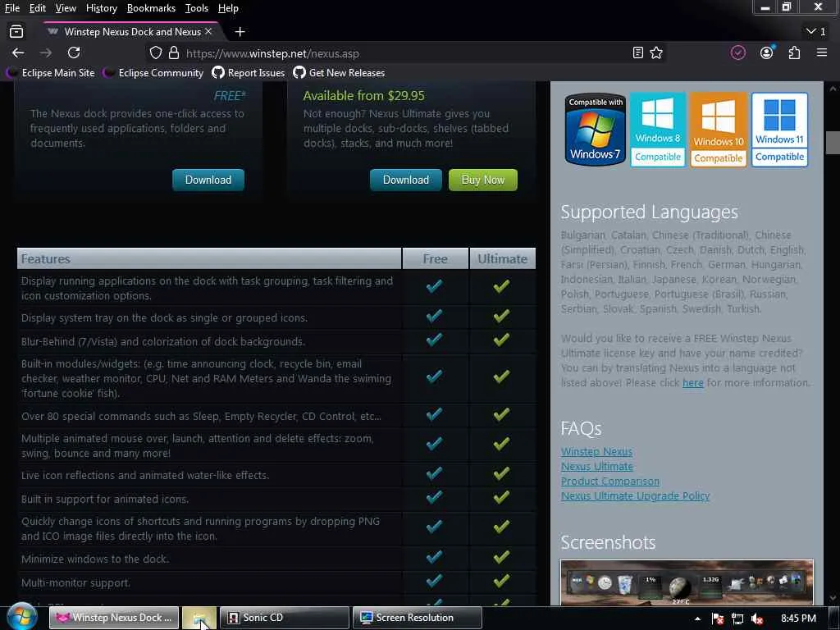Open the Eclipse Community bookmark
This screenshot has width=840, height=630.
tap(153, 73)
